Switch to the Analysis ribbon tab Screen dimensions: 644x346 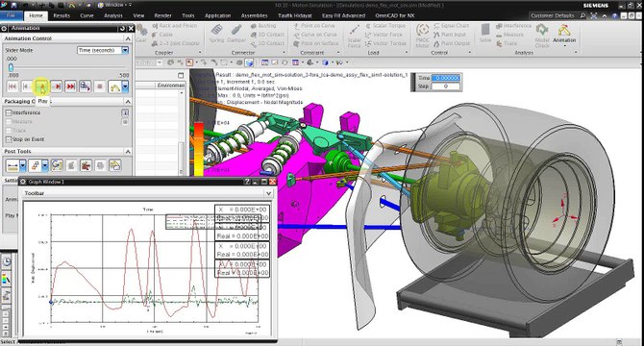click(113, 15)
